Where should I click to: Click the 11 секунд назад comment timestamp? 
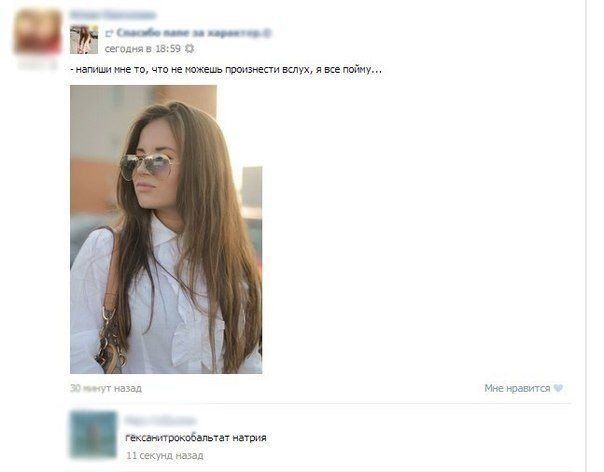pos(165,455)
